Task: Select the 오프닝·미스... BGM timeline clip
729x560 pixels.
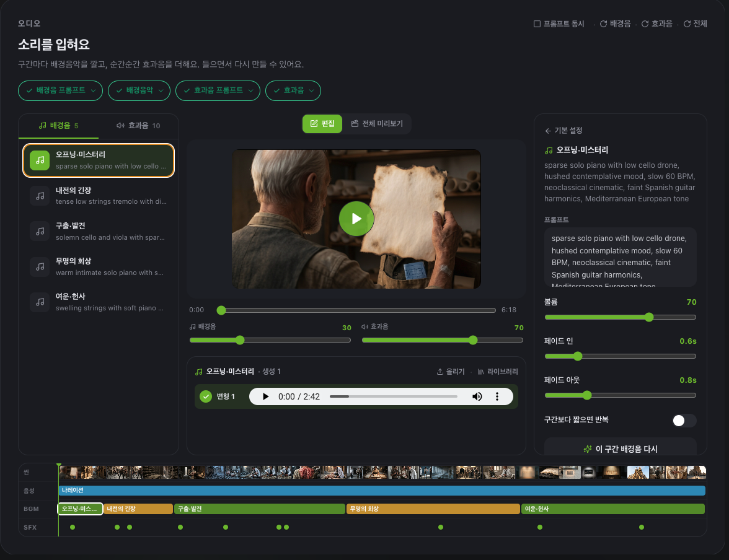Action: pyautogui.click(x=80, y=509)
